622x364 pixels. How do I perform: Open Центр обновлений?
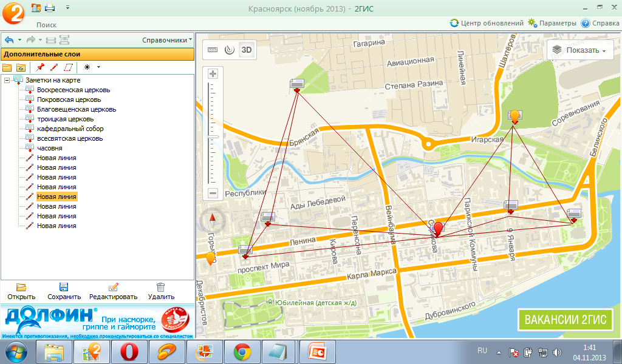click(487, 23)
